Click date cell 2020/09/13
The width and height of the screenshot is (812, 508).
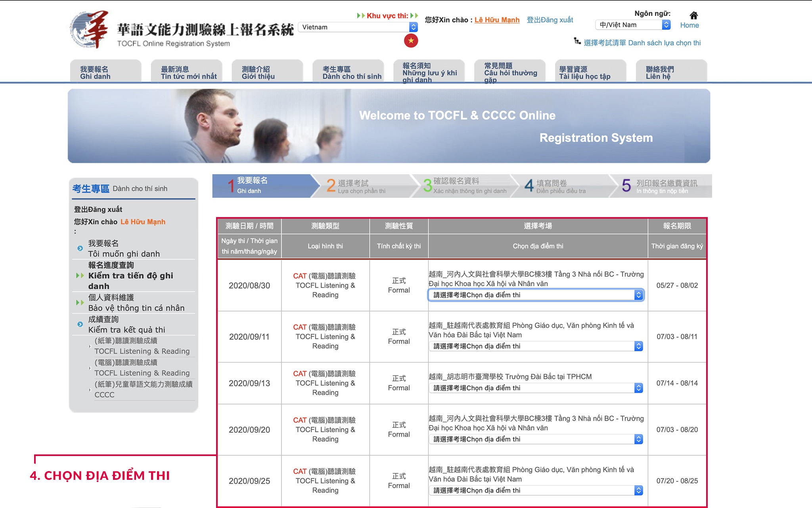coord(249,383)
